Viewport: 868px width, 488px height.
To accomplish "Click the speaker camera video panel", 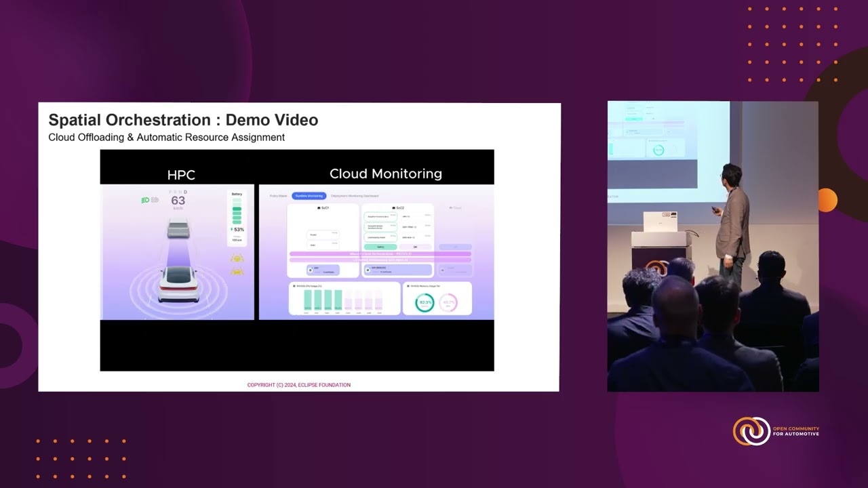I will click(713, 247).
